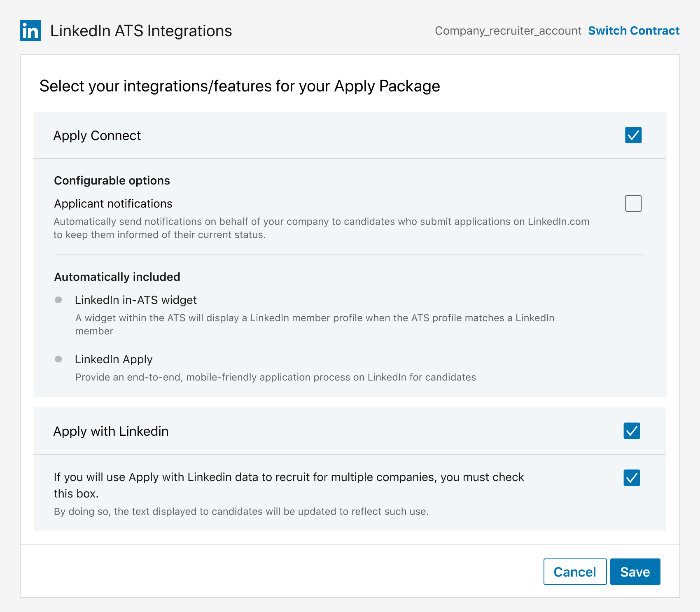
Task: Click the 'Automatically send notifications' description text
Action: [321, 228]
